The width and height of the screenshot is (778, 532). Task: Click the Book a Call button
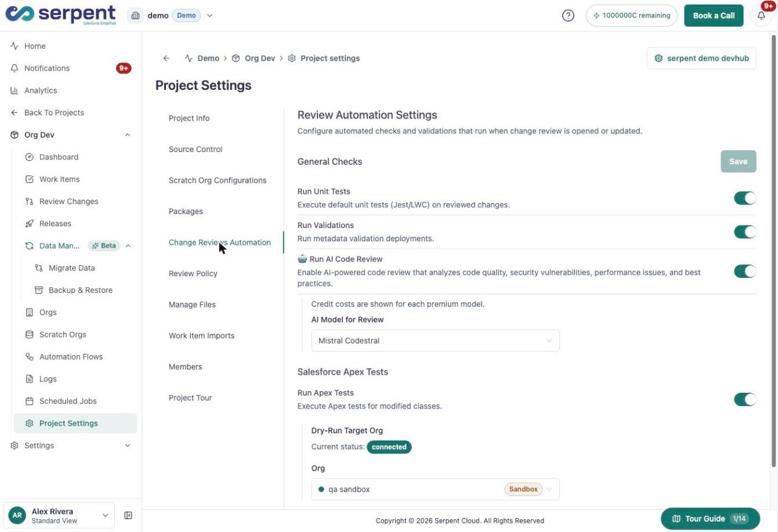point(714,16)
